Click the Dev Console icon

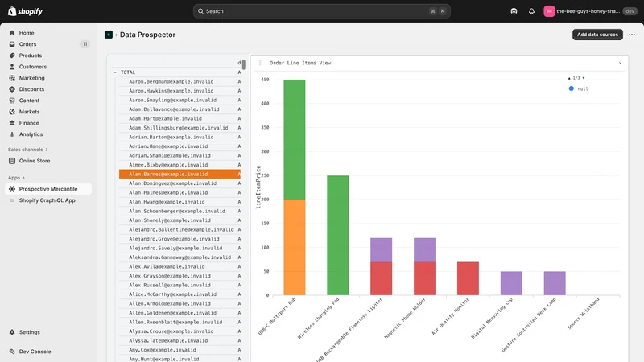12,352
